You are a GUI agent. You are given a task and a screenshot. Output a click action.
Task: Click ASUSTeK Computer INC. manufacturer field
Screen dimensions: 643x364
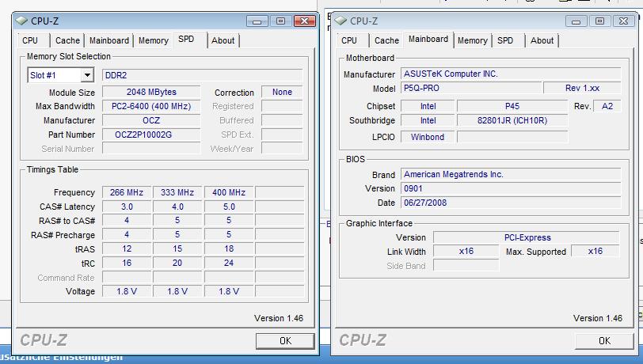click(x=511, y=74)
